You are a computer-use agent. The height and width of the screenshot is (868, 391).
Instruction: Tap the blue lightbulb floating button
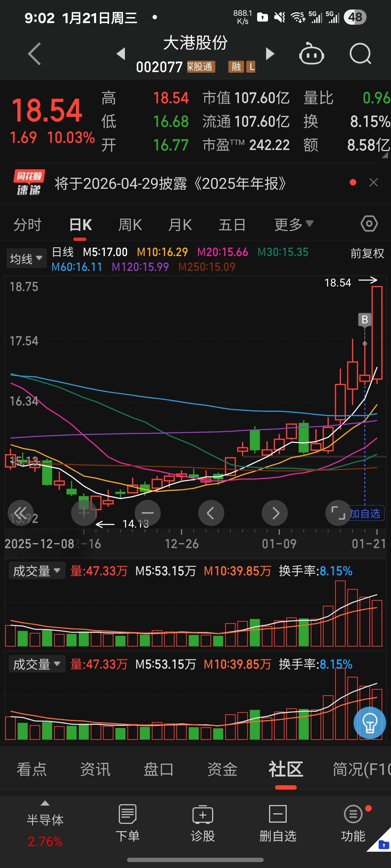(x=369, y=723)
